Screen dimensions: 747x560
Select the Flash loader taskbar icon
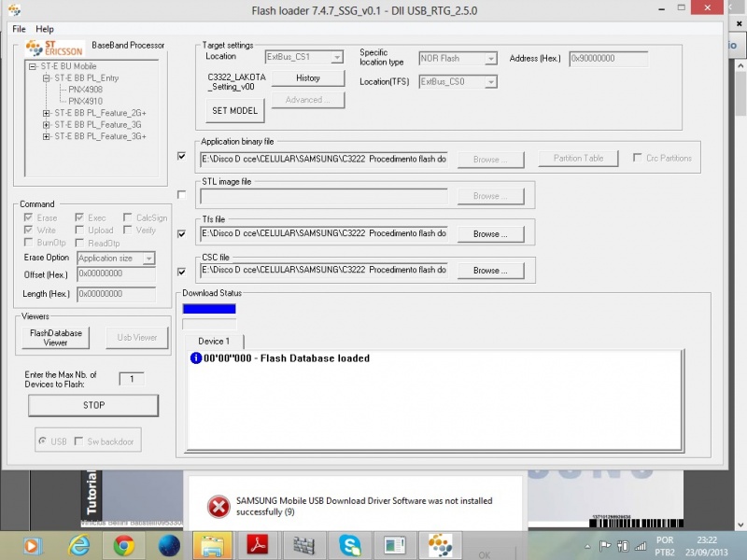440,546
